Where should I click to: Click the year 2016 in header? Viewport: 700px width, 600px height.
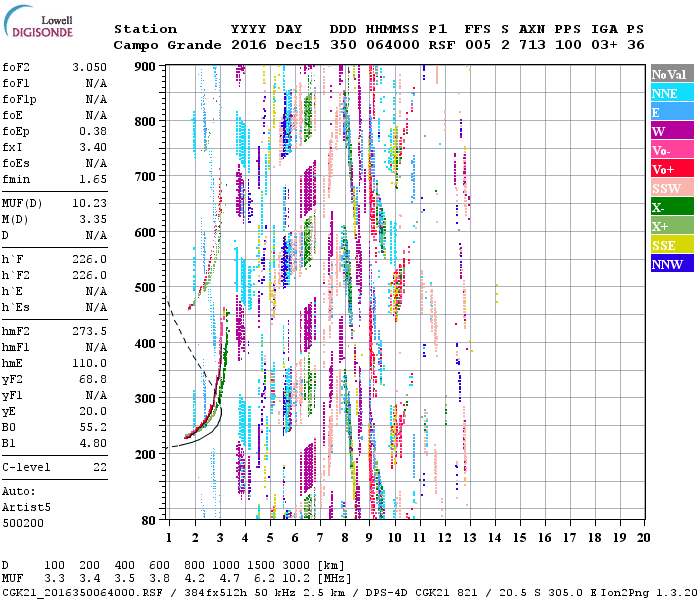pos(249,45)
